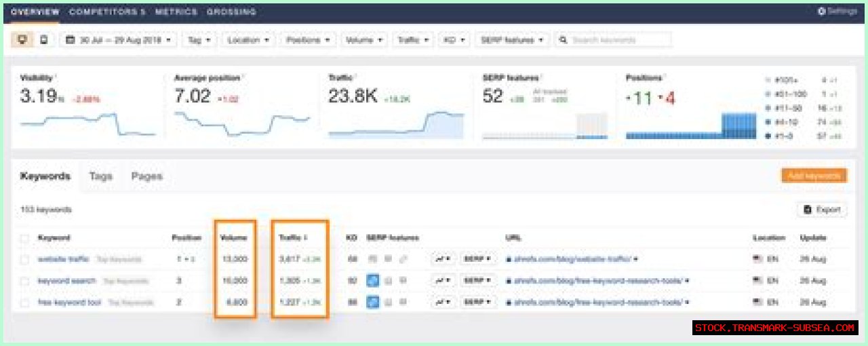Image resolution: width=868 pixels, height=346 pixels.
Task: Open the Competitors tab
Action: [x=107, y=12]
